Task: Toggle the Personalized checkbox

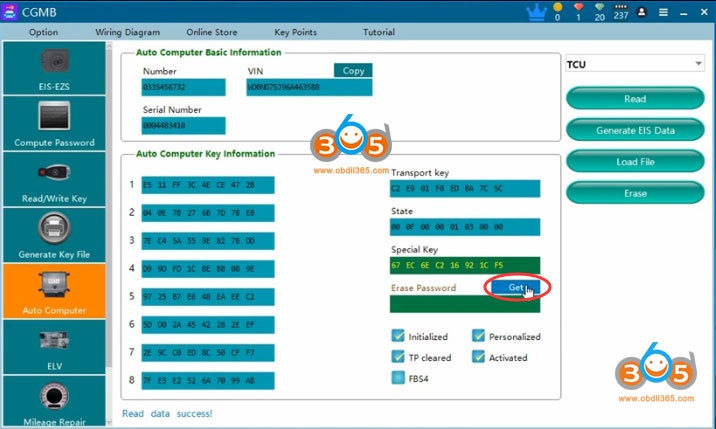Action: pyautogui.click(x=478, y=336)
